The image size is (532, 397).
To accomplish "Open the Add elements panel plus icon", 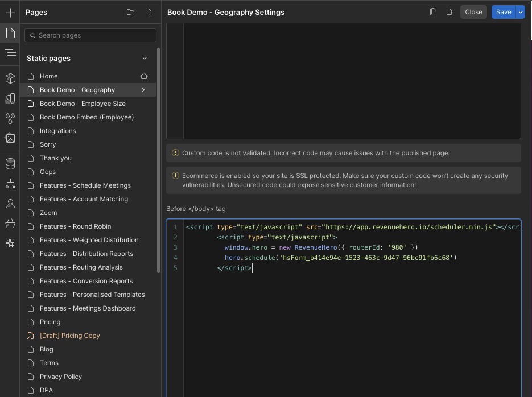I will (x=10, y=13).
